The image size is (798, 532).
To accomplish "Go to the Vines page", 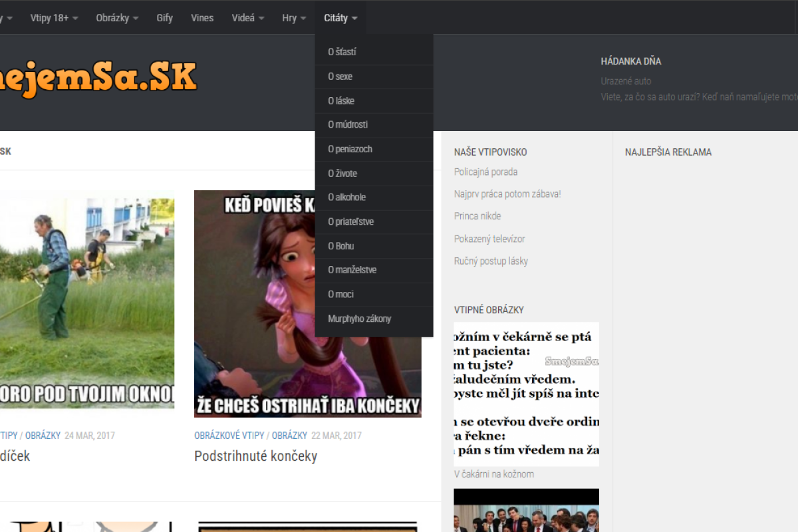I will [x=202, y=18].
